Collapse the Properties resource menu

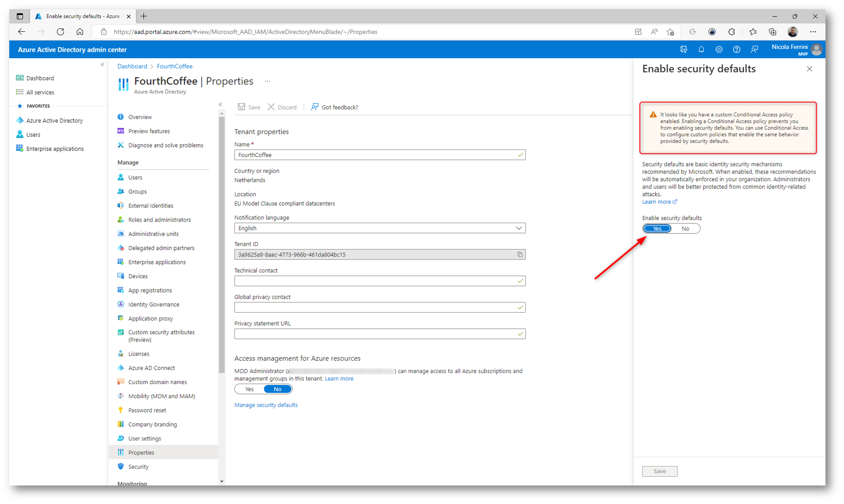coord(220,105)
